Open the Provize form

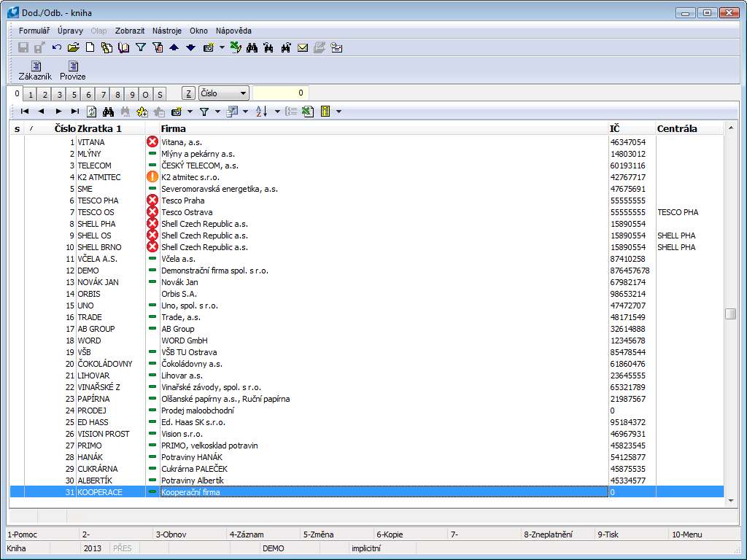pyautogui.click(x=73, y=70)
